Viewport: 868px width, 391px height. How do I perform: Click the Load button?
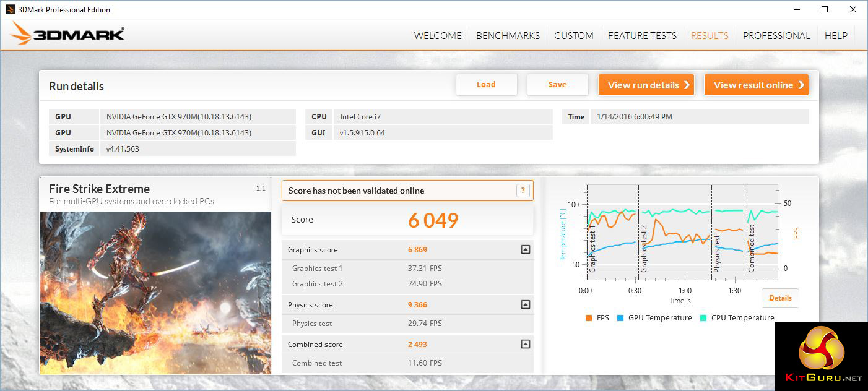click(486, 85)
